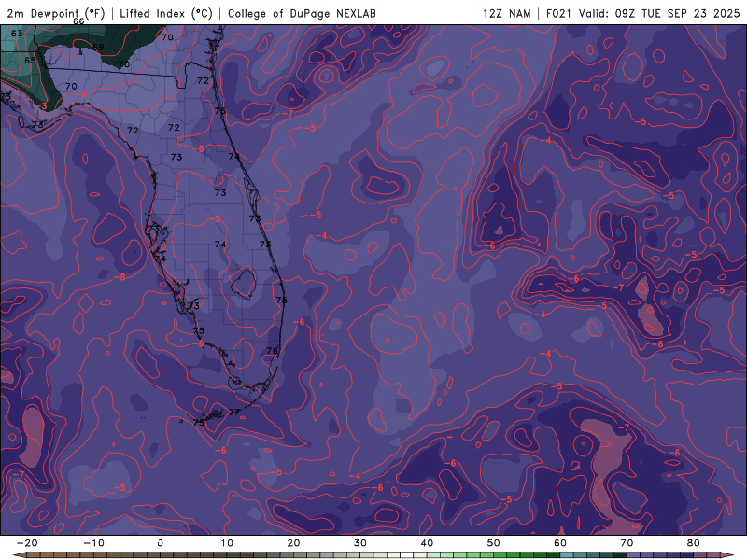Click the "F021" forecast hour label

pyautogui.click(x=558, y=13)
